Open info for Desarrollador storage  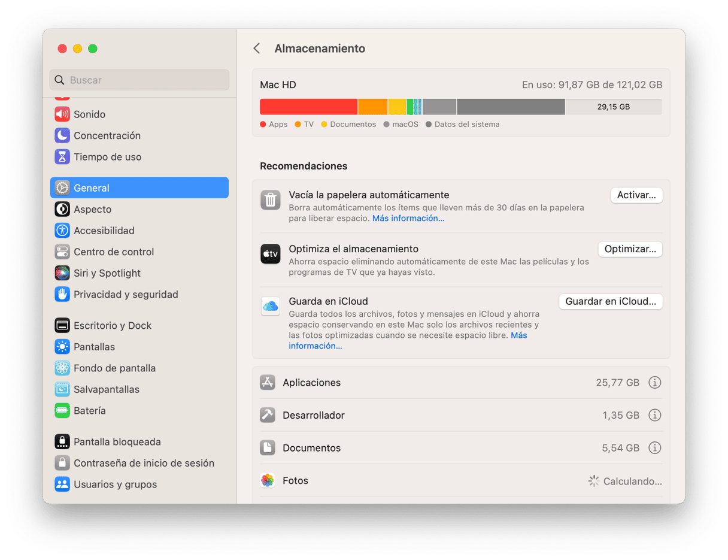655,415
